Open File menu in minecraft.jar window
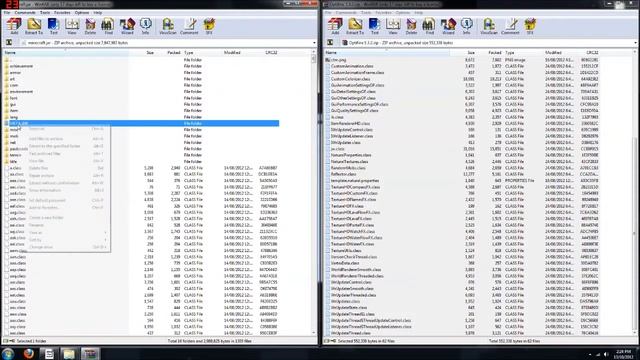Viewport: 640px width, 360px height. [7, 13]
